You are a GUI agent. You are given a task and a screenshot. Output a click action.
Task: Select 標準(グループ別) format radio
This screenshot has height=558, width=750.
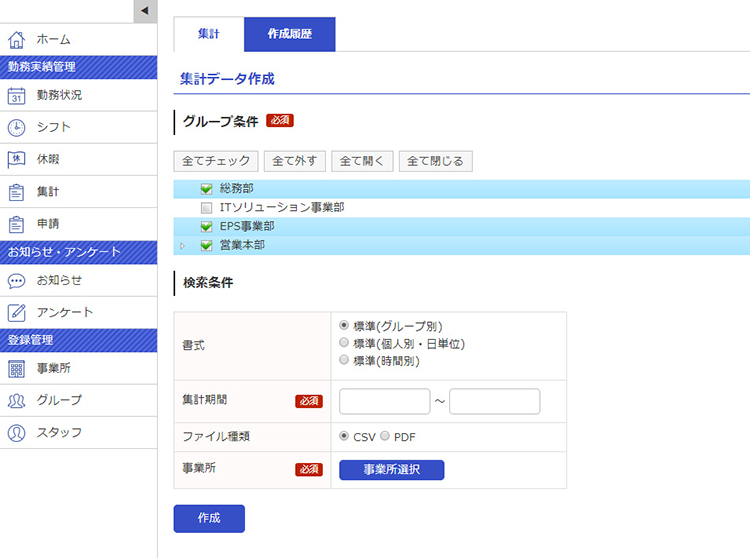point(343,325)
